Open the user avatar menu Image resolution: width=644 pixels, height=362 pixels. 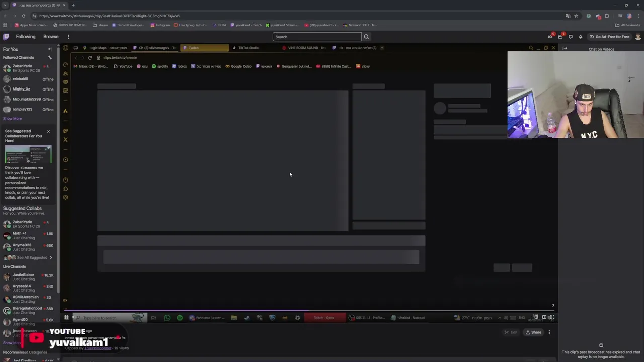(x=638, y=37)
